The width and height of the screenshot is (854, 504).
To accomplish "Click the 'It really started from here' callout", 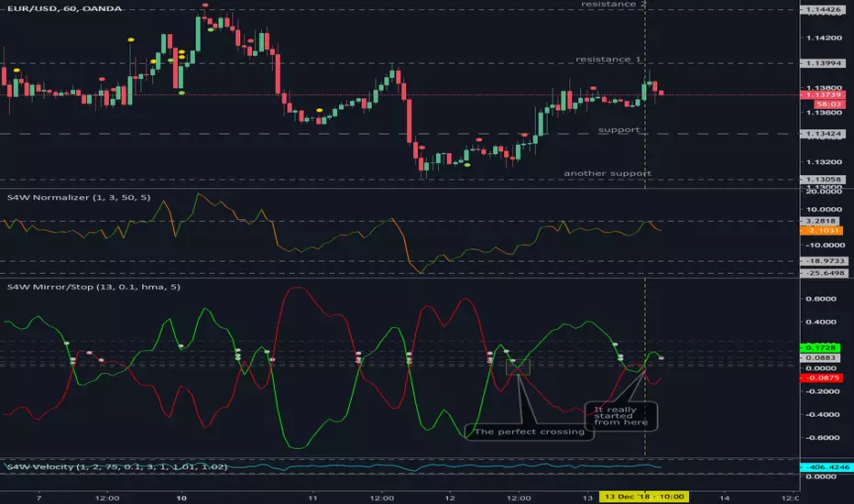I will pos(621,416).
